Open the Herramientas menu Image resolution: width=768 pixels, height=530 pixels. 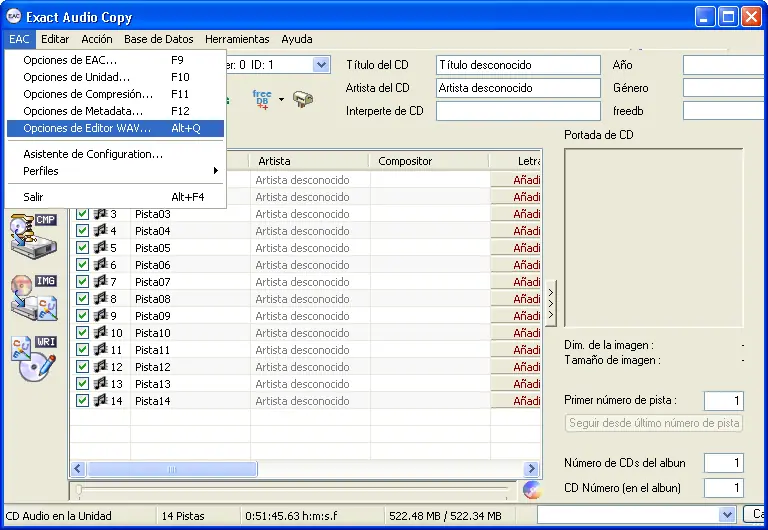(x=237, y=39)
